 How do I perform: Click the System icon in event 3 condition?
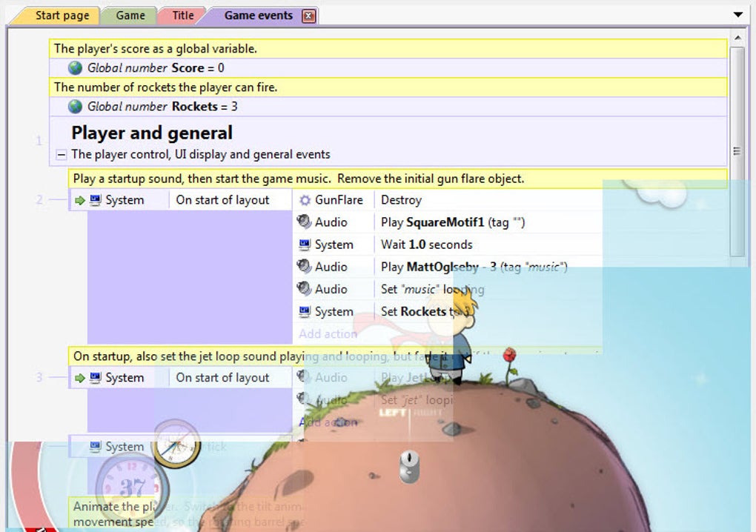[96, 377]
